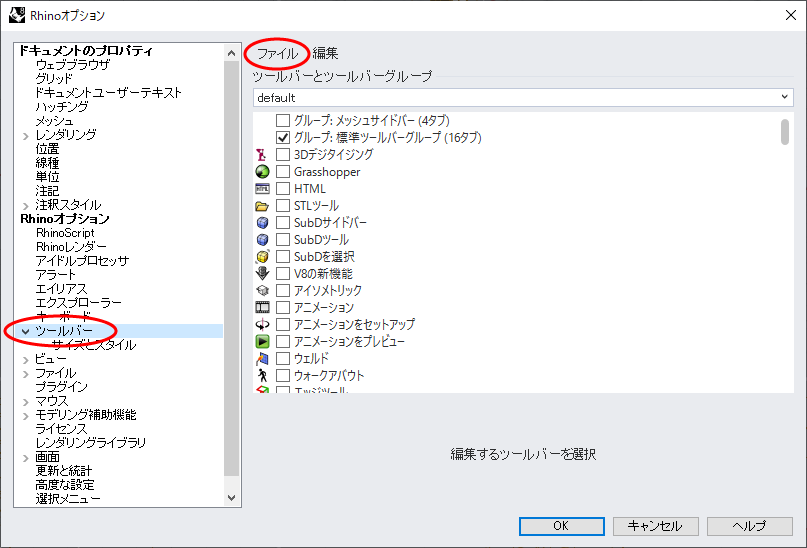Click the SubDサイドバー cube icon
807x548 pixels.
pos(263,223)
